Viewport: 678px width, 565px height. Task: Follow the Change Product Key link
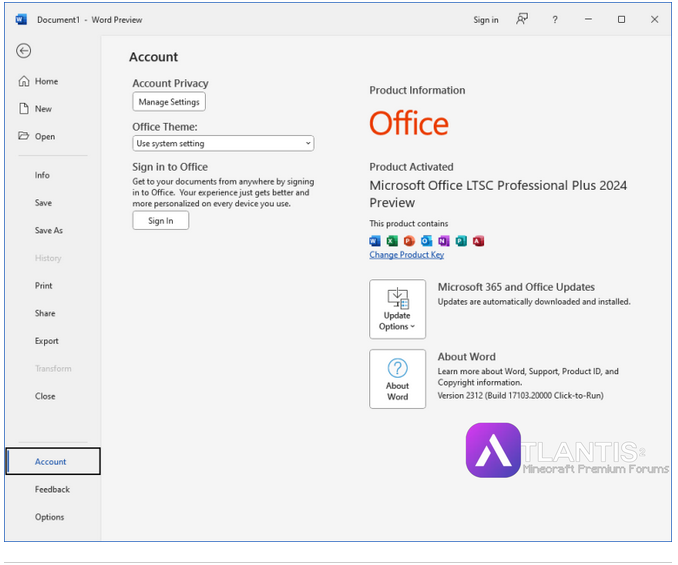tap(406, 255)
